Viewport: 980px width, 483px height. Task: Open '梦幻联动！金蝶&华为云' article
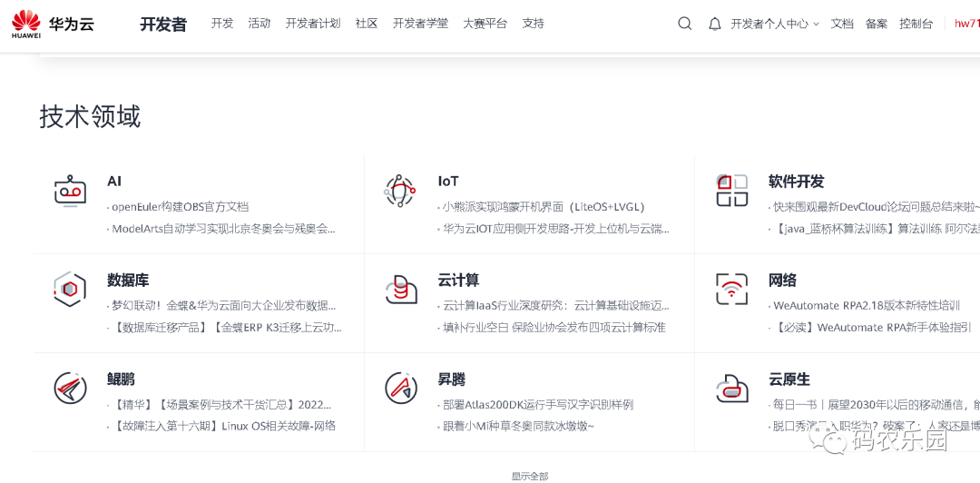click(x=222, y=306)
